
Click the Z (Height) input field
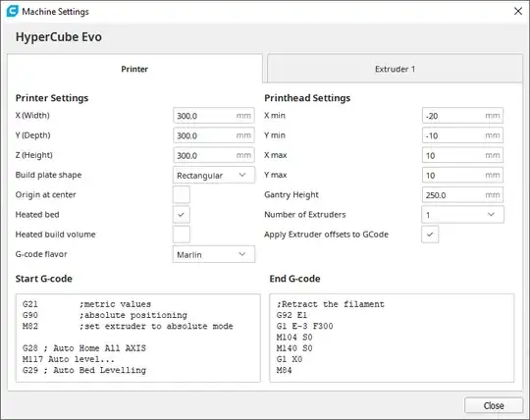[214, 155]
